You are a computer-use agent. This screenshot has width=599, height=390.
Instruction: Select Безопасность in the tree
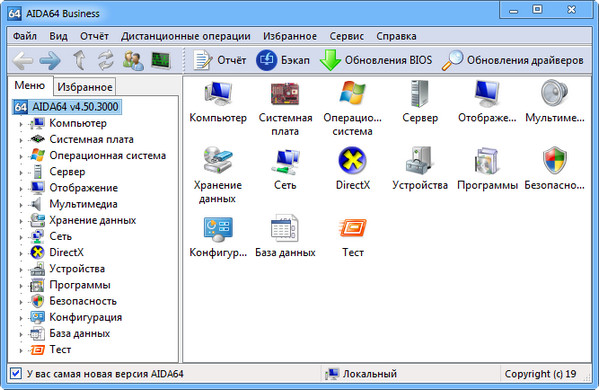click(83, 301)
